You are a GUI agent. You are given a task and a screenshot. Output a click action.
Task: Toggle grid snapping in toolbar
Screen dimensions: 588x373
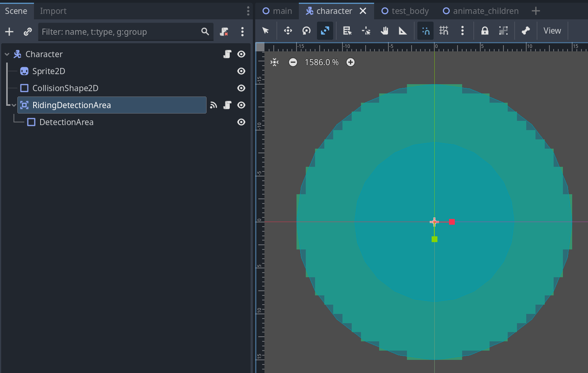click(x=444, y=31)
